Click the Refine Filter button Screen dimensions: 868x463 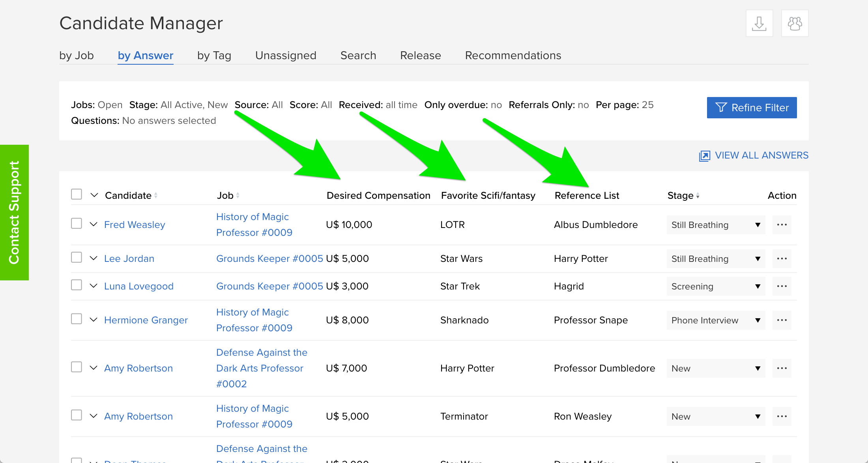751,108
